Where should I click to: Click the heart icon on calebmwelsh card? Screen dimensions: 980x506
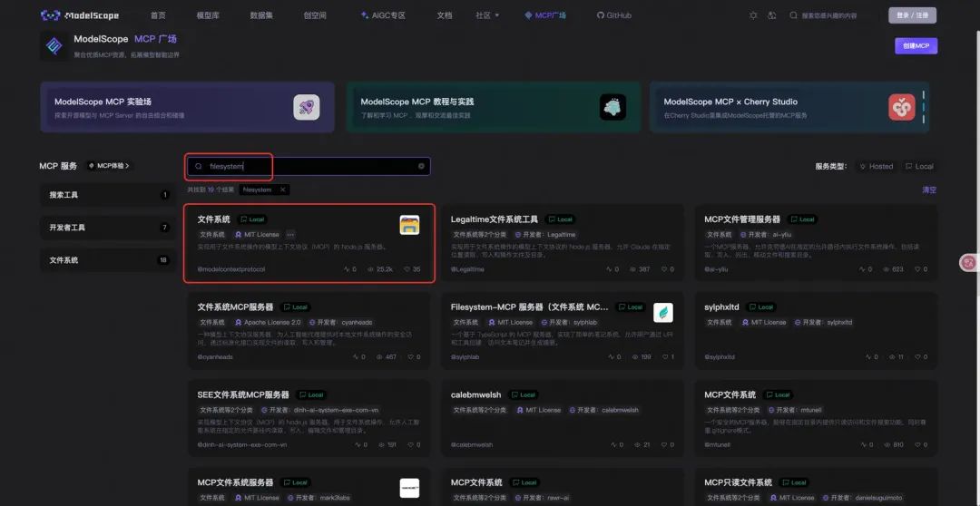click(x=664, y=444)
